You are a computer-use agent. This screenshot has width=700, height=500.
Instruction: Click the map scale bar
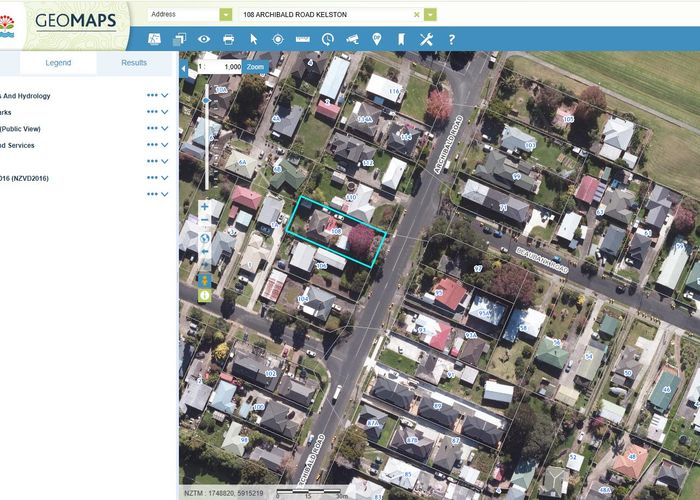click(312, 493)
